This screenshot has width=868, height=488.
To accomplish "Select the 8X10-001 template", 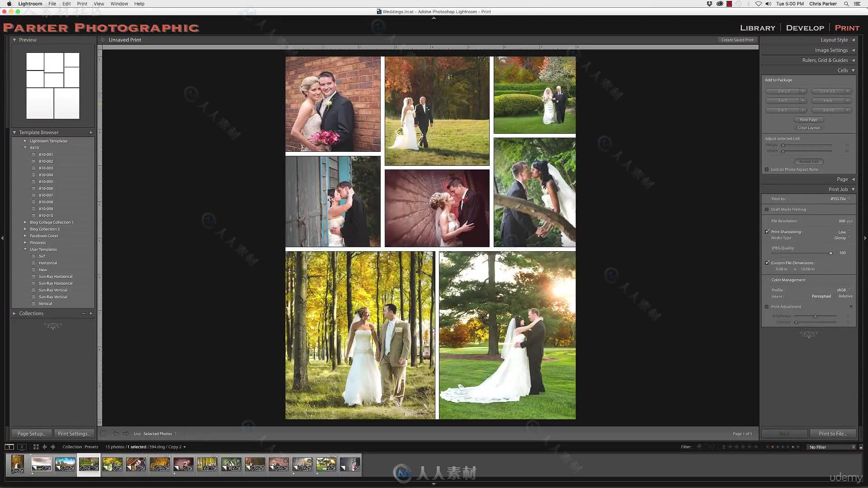I will pyautogui.click(x=46, y=155).
